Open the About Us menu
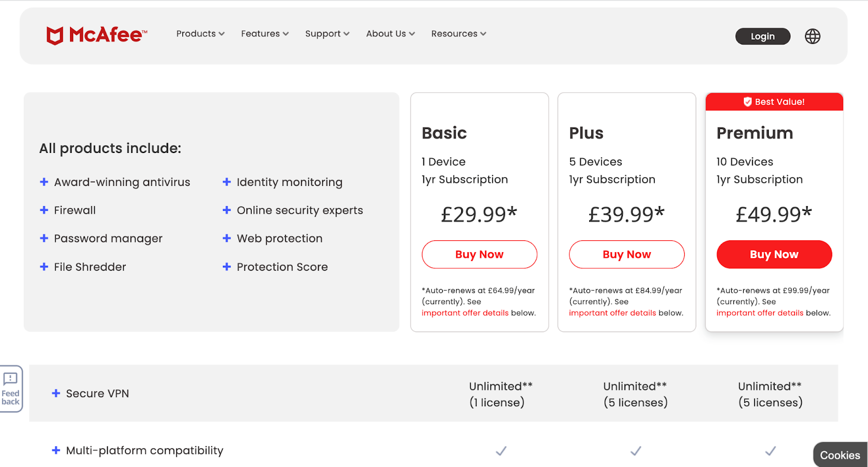This screenshot has height=467, width=868. click(390, 34)
